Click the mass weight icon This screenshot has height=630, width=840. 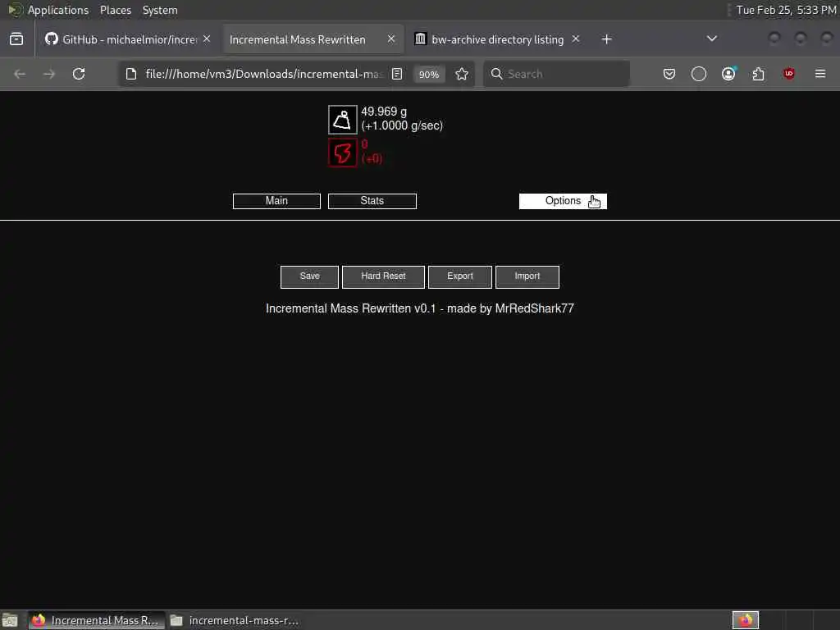tap(342, 120)
